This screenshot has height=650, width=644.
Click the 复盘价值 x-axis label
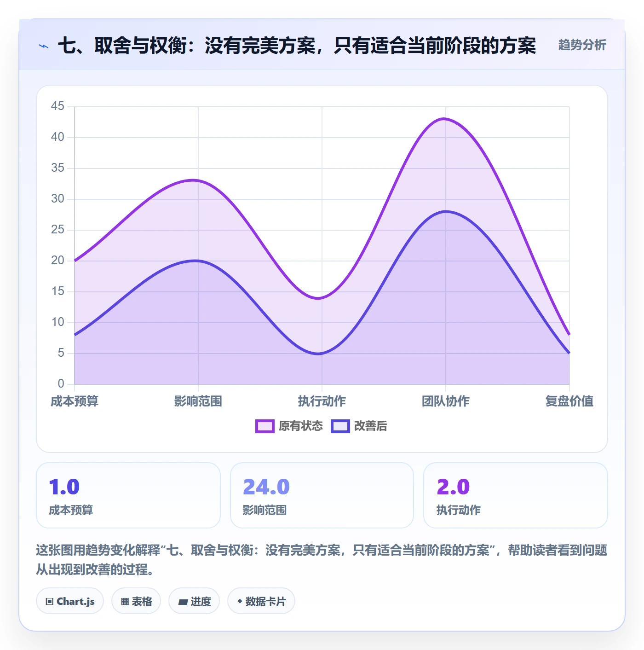[x=569, y=401]
